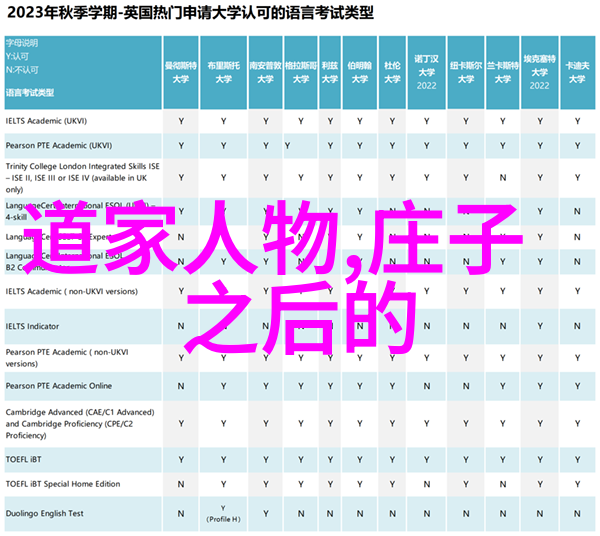Click 卡迪夫大学 N cell in LanguageCert 4-skill row

click(x=577, y=211)
